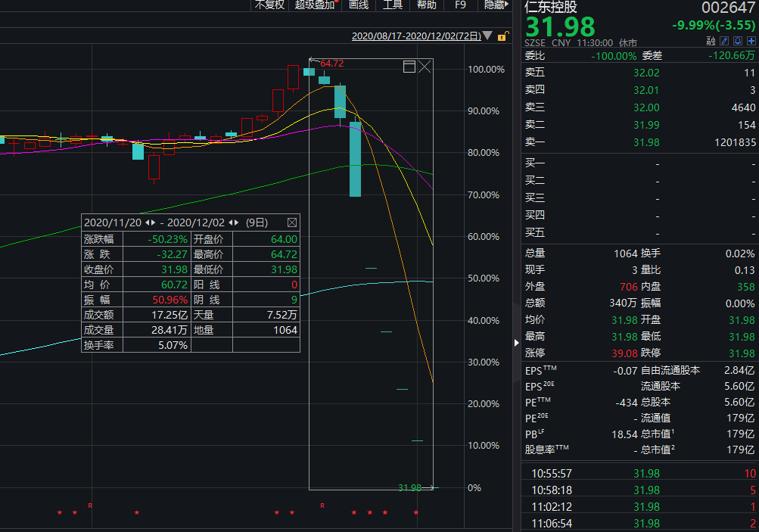Viewport: 759px width, 532px height.
Task: Click the 换手率 value 5.07% in popup
Action: (173, 345)
